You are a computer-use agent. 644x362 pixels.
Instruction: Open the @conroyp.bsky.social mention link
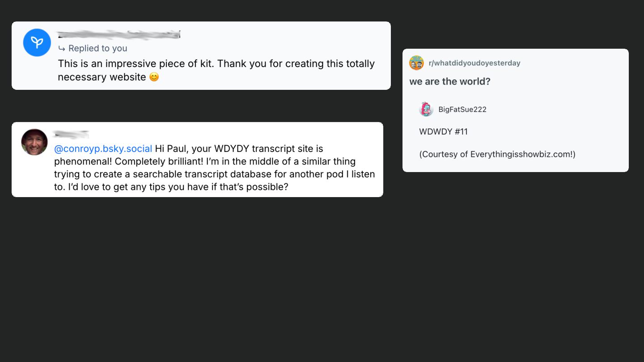(103, 148)
